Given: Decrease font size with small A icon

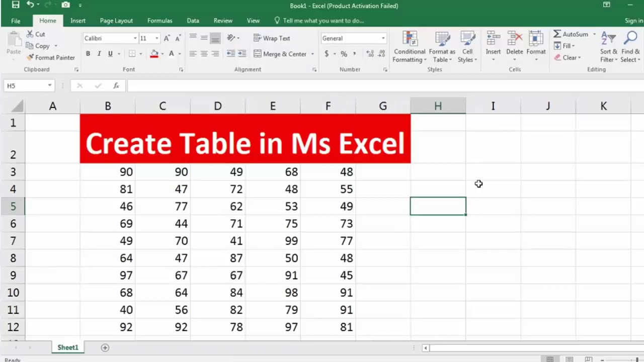Looking at the screenshot, I should click(x=178, y=38).
